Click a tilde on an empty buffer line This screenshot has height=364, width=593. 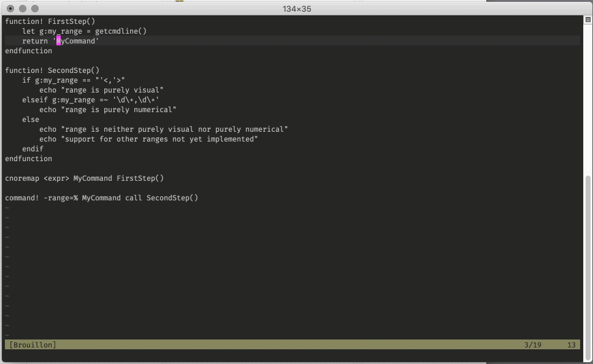pyautogui.click(x=6, y=245)
